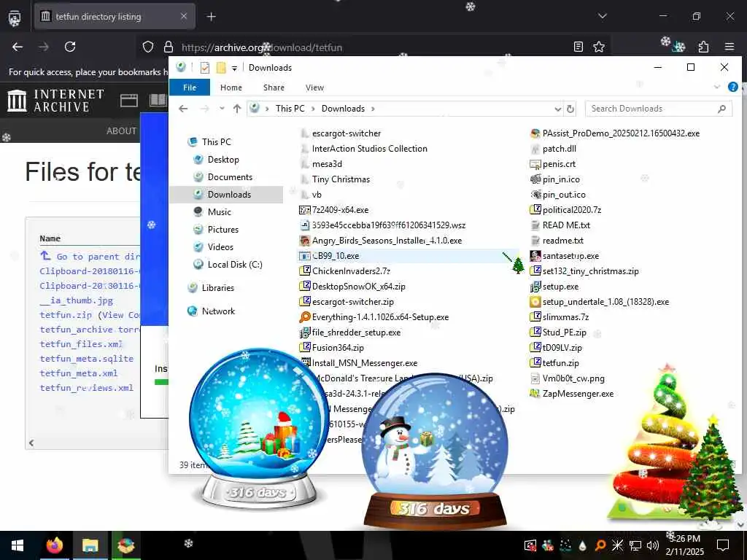Expand chevron after This PC in address bar
This screenshot has width=747, height=560.
[313, 109]
